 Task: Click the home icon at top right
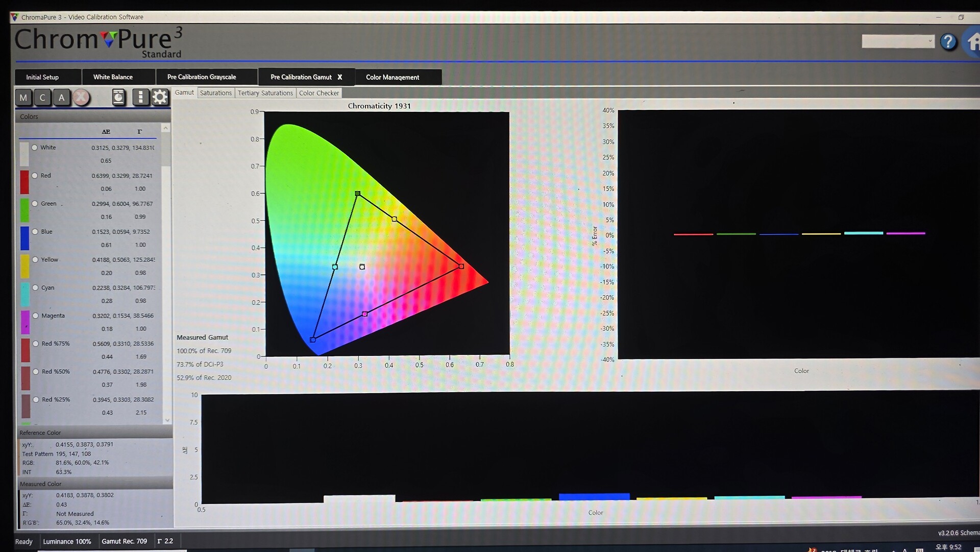point(973,42)
